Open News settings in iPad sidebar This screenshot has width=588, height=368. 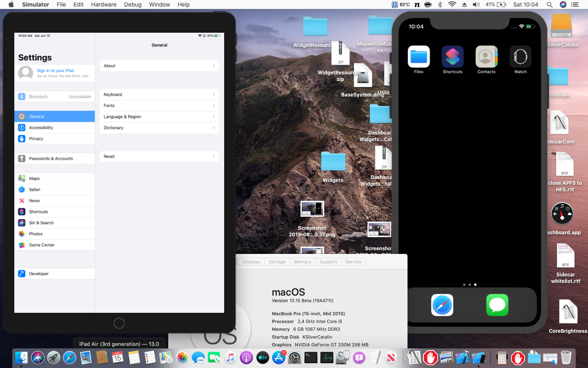pyautogui.click(x=55, y=201)
